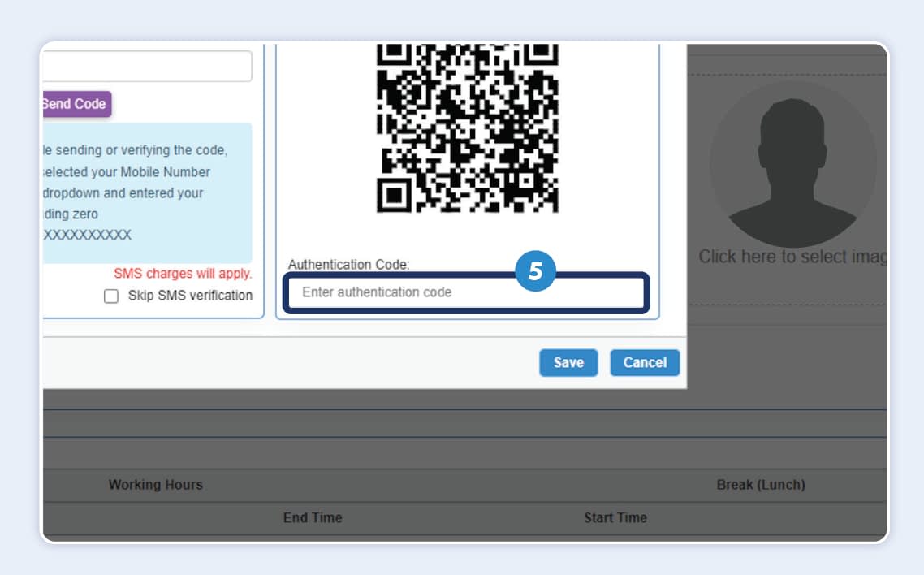
Task: Click the profile silhouette image placeholder
Action: coord(792,164)
